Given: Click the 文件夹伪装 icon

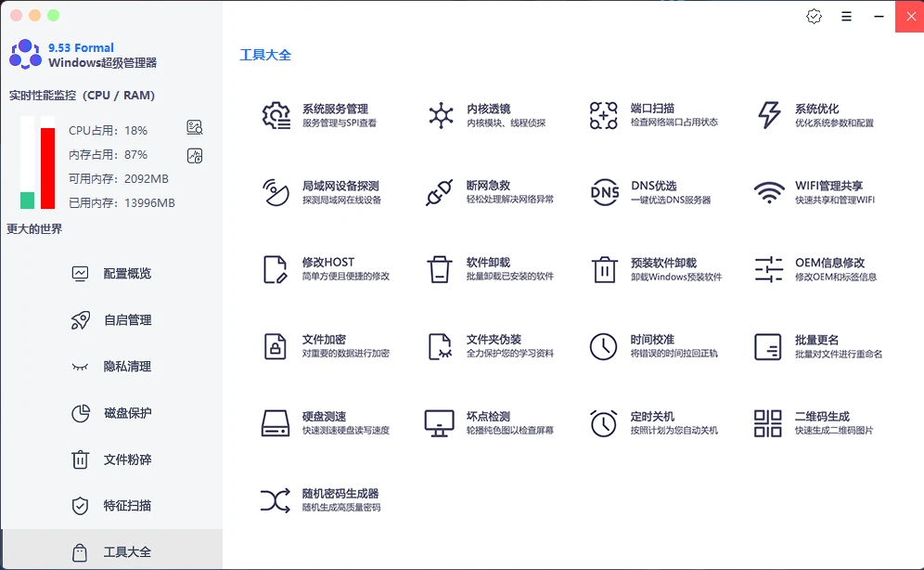Looking at the screenshot, I should pyautogui.click(x=440, y=346).
